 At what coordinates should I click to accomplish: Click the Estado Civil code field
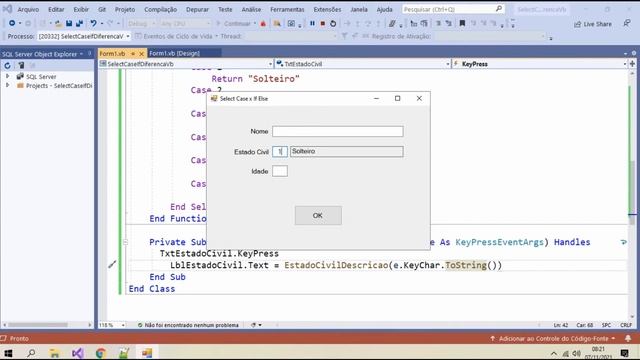pyautogui.click(x=280, y=151)
